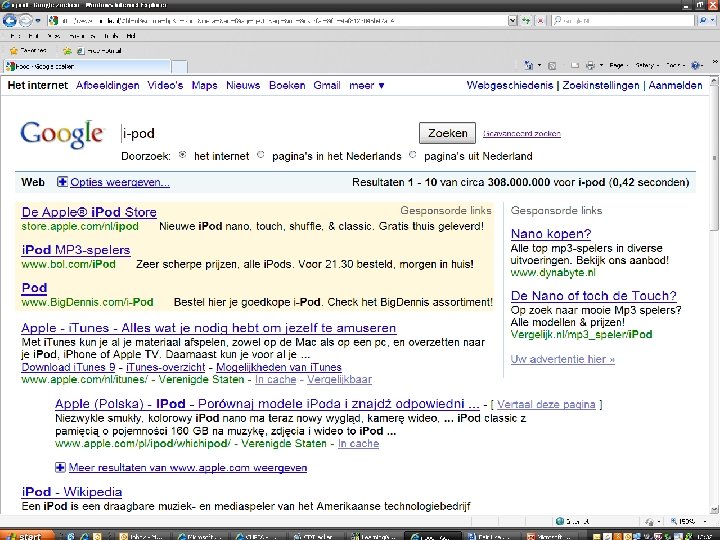Select 'pagina's in het Nederlands' radio option
The width and height of the screenshot is (720, 540).
260,155
